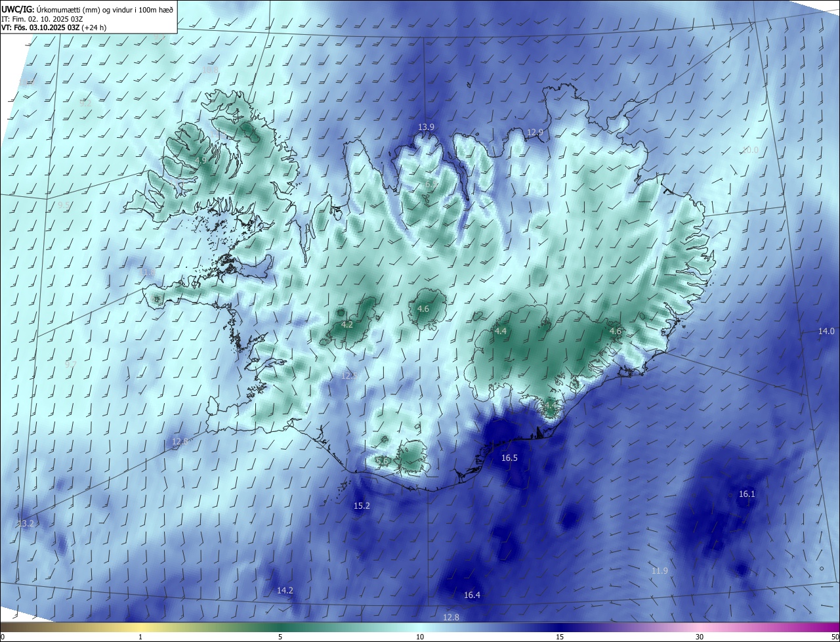The height and width of the screenshot is (642, 840).
Task: Click the colour scale tick label 0
Action: pos(3,637)
